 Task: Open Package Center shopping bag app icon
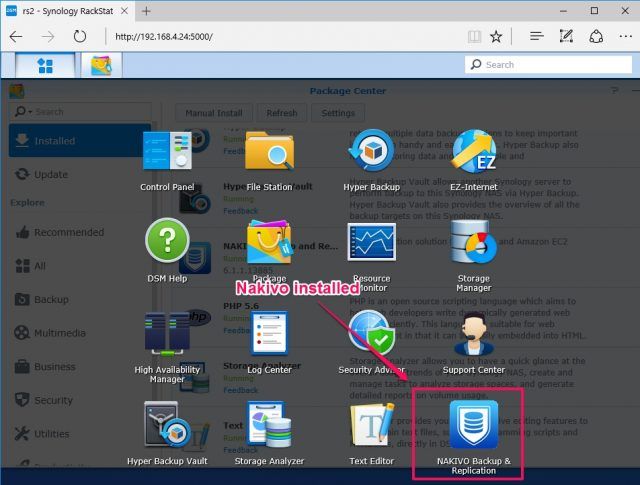pos(269,242)
